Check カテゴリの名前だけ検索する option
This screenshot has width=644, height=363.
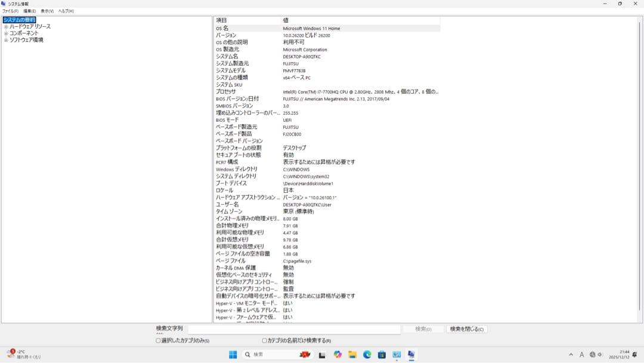click(x=263, y=339)
